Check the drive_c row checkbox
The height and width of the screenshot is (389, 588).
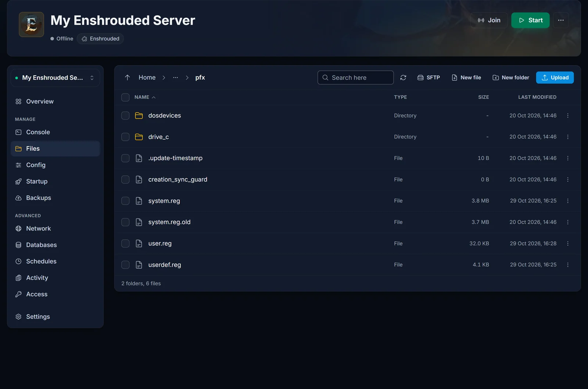pyautogui.click(x=125, y=137)
